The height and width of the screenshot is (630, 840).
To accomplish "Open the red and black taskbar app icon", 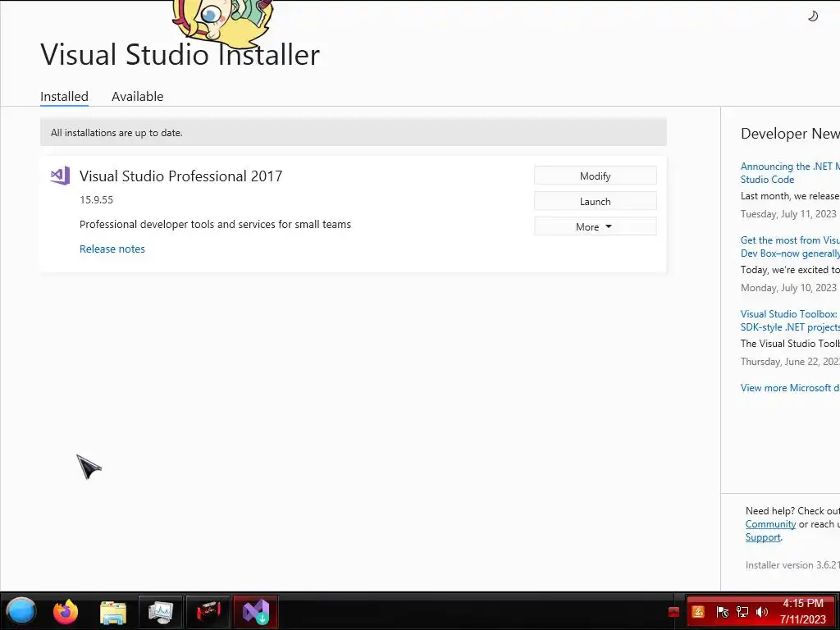I will point(208,612).
